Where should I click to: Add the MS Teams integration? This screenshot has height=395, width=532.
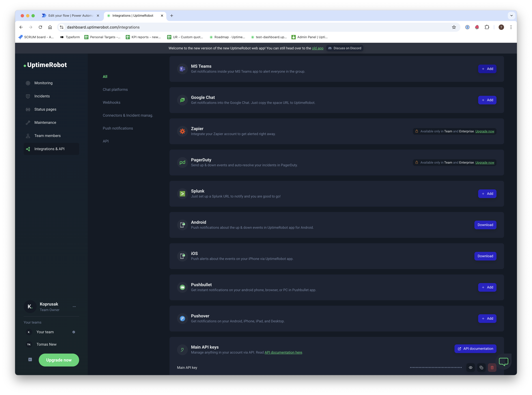click(487, 69)
